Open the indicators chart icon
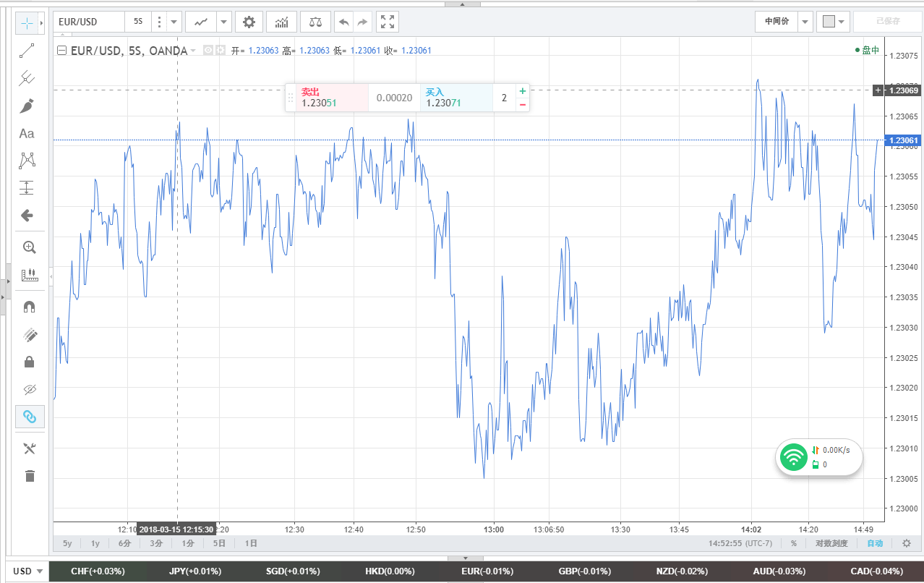 pyautogui.click(x=281, y=22)
